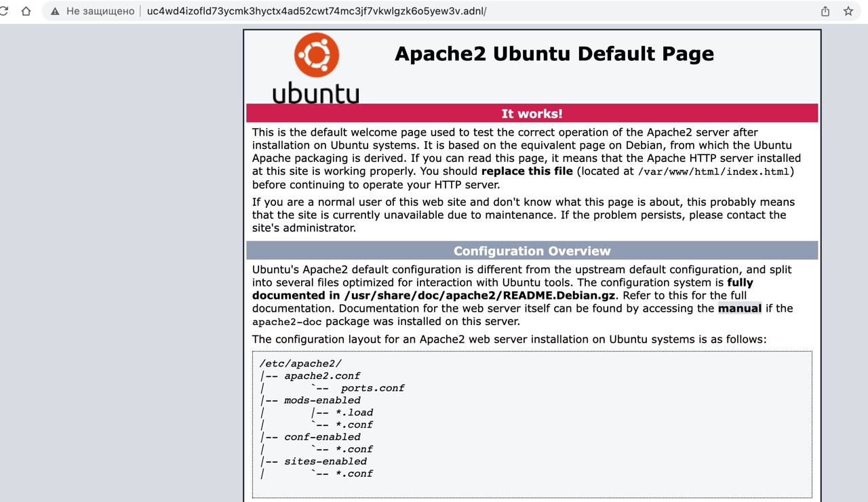Open the manual link
The width and height of the screenshot is (868, 502).
pos(740,308)
